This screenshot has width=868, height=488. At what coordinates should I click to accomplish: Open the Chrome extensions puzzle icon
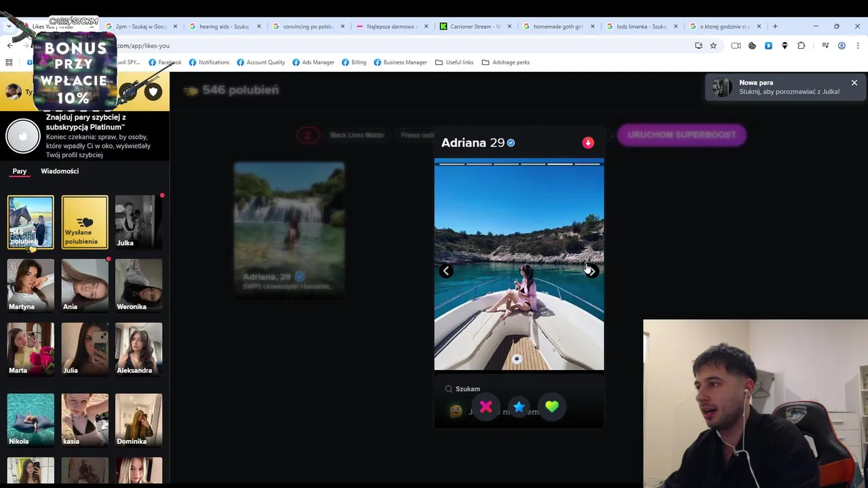click(801, 45)
